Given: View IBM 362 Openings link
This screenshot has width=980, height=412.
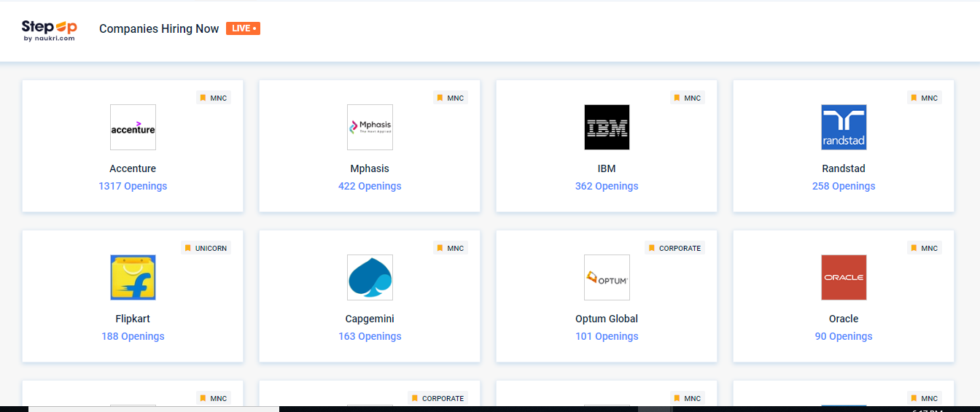Looking at the screenshot, I should click(607, 186).
